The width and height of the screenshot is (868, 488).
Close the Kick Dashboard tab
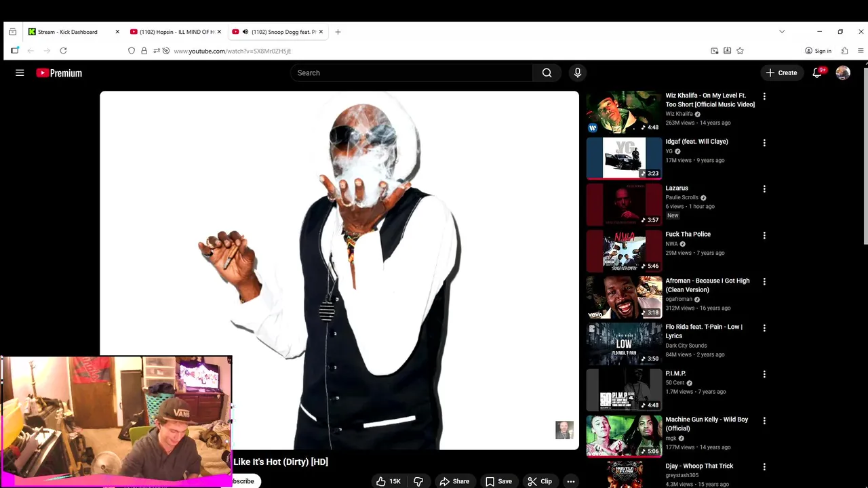coord(117,32)
